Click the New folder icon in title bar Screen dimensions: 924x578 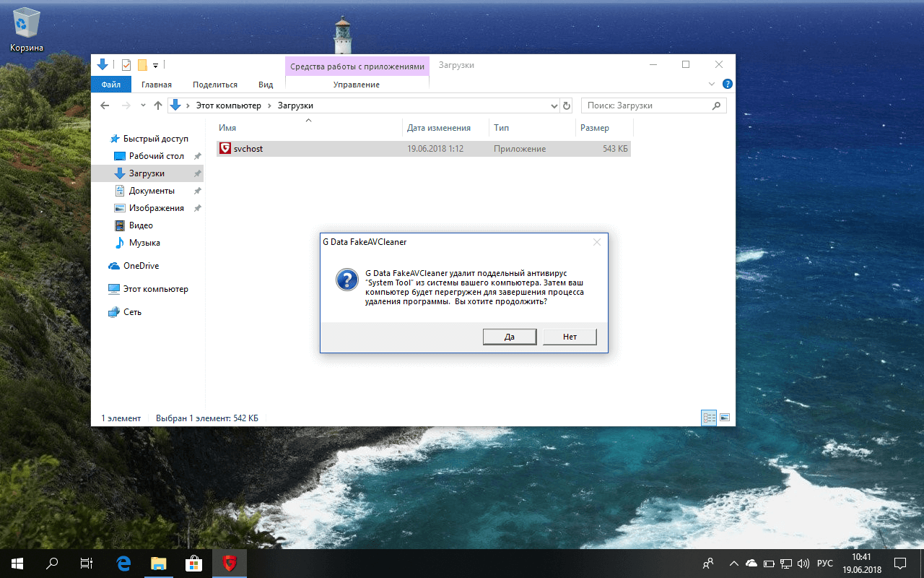point(142,65)
